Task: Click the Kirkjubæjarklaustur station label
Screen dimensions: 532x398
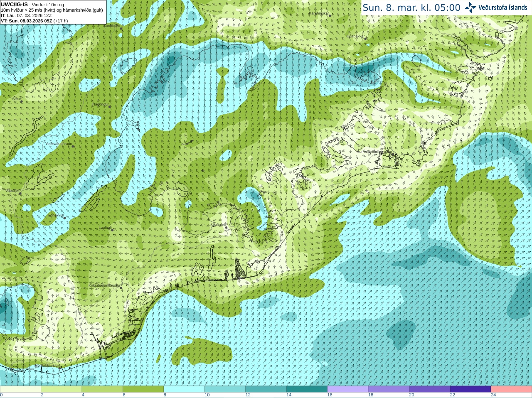Action: click(x=105, y=285)
